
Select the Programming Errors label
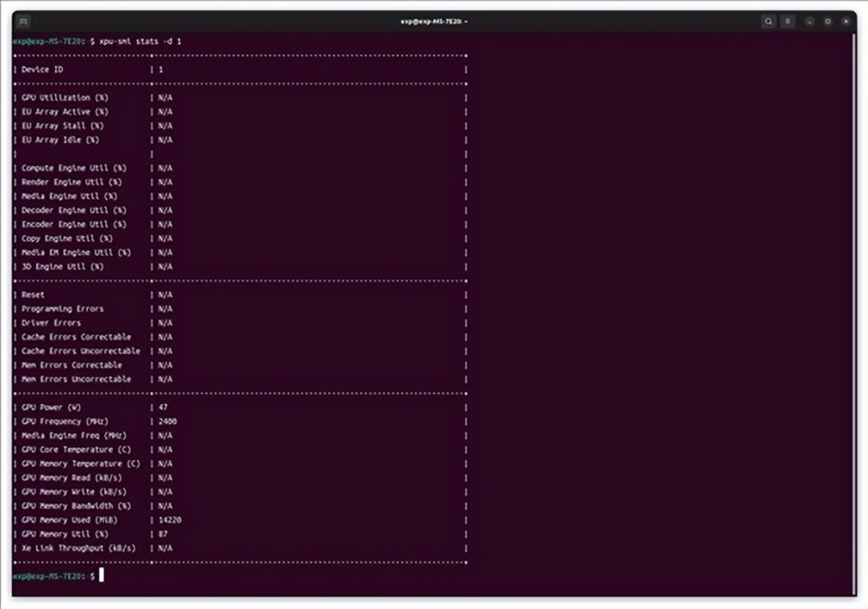coord(62,309)
